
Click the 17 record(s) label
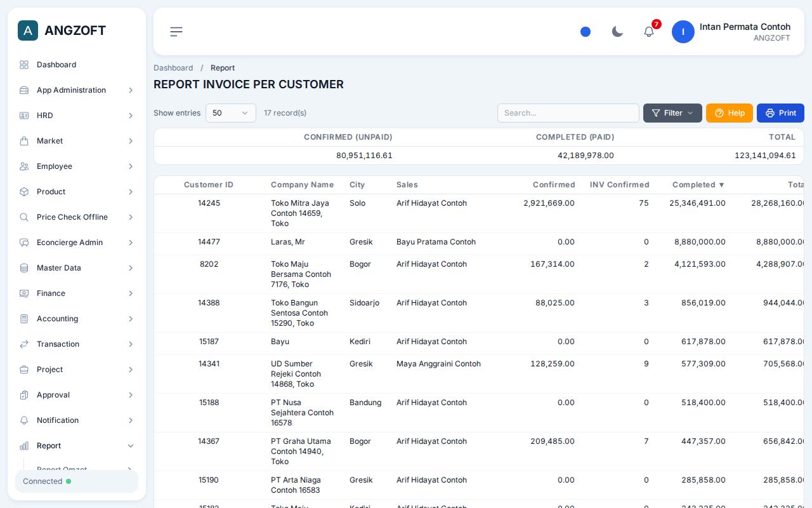click(285, 113)
